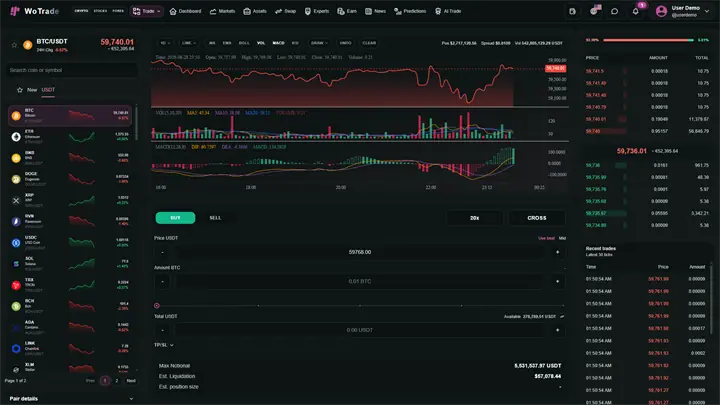Toggle the VOL indicator
This screenshot has width=720, height=405.
[x=261, y=43]
